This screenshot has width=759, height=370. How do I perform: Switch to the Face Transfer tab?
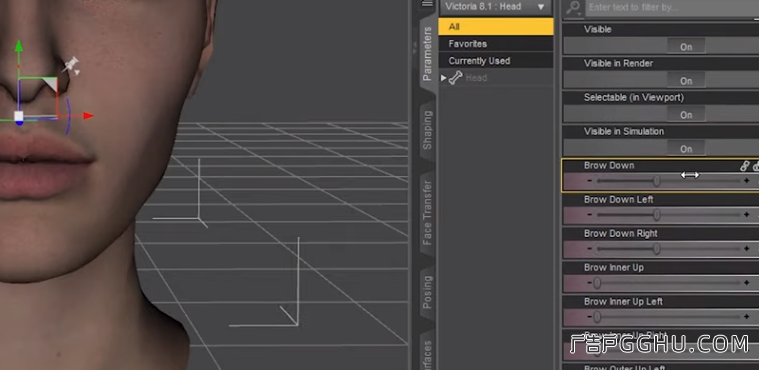[x=427, y=212]
